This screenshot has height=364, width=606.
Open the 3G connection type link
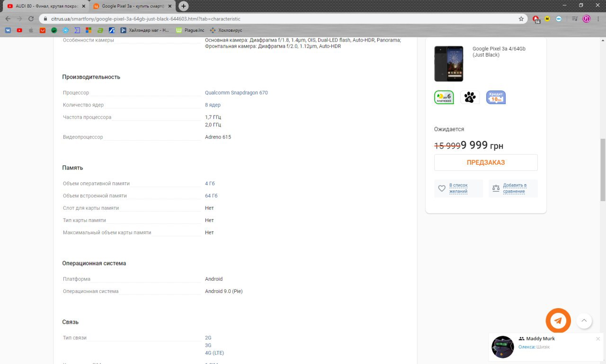[208, 346]
